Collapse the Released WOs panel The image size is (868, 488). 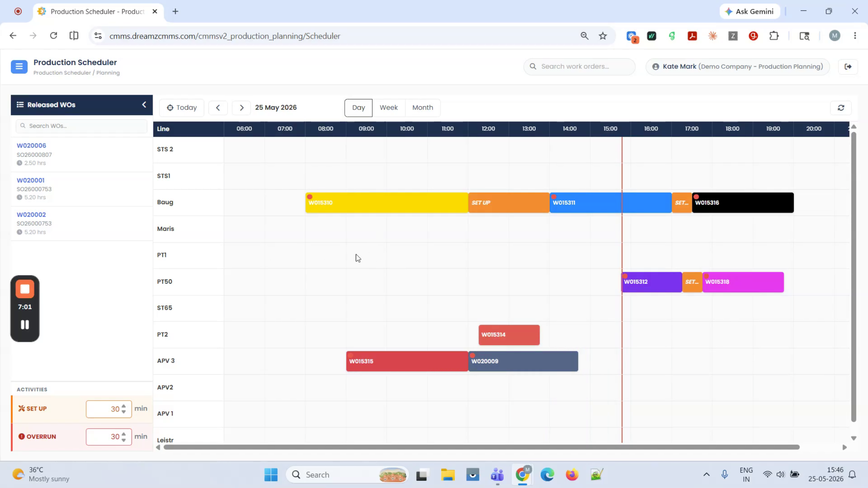(144, 104)
